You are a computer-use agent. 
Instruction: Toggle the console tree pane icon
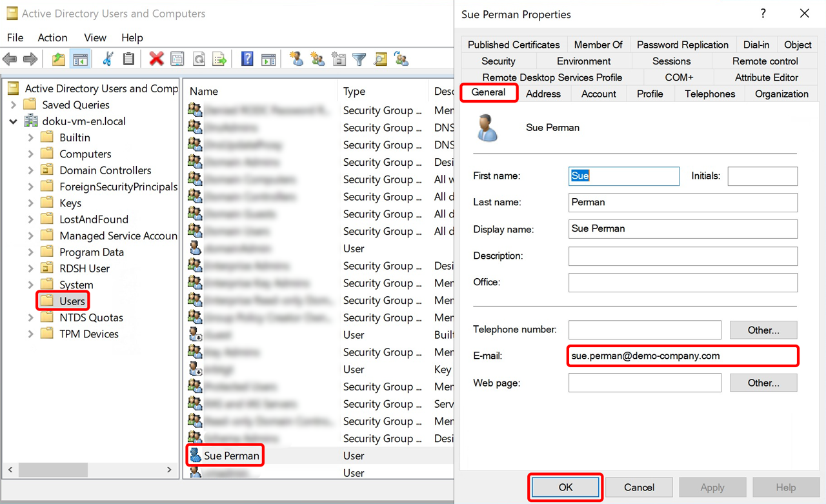tap(80, 59)
